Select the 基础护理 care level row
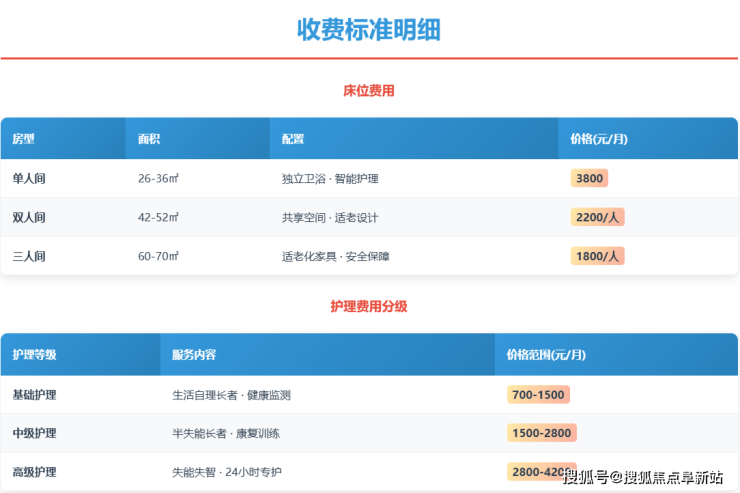 (x=34, y=395)
